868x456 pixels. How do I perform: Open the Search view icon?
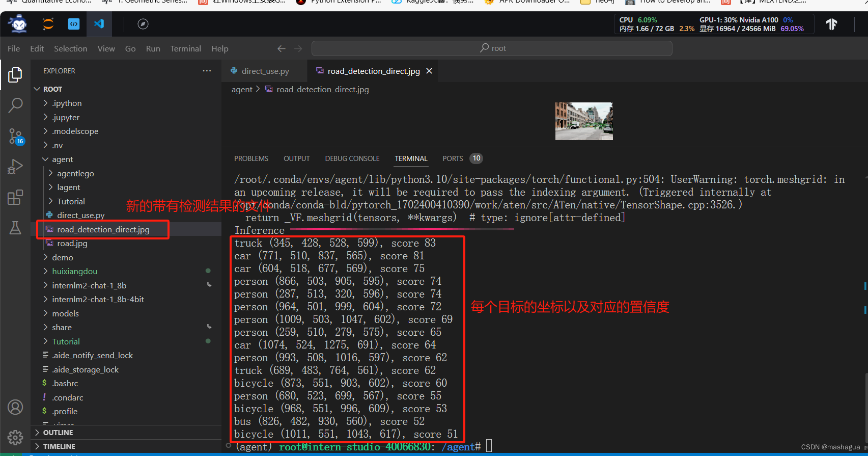pyautogui.click(x=15, y=105)
